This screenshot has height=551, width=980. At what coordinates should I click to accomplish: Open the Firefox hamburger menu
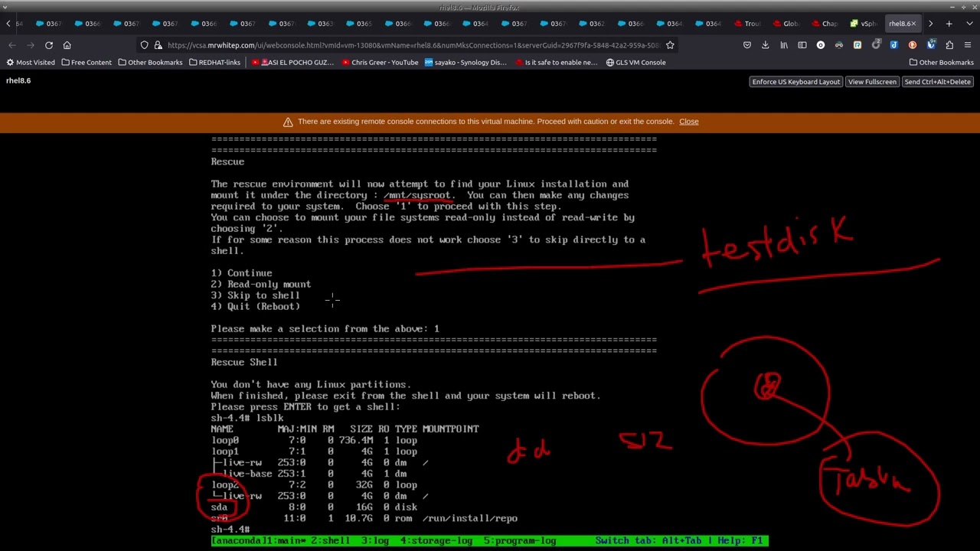coord(968,45)
